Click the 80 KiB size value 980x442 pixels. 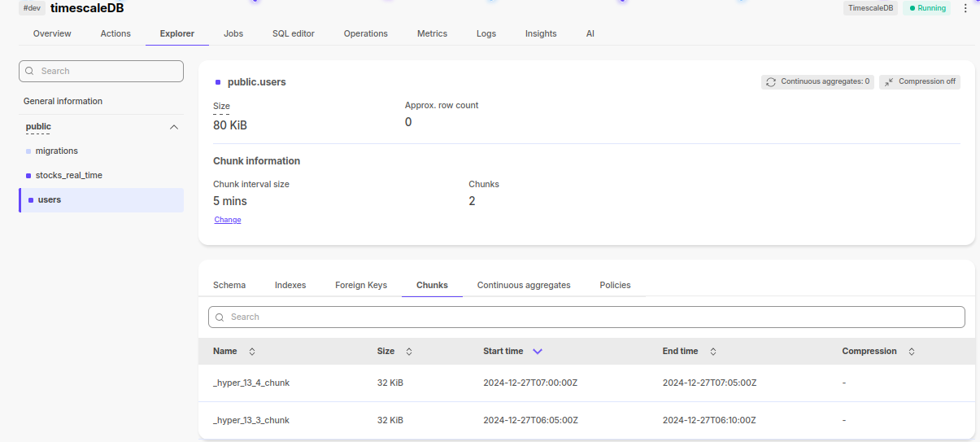(x=230, y=126)
